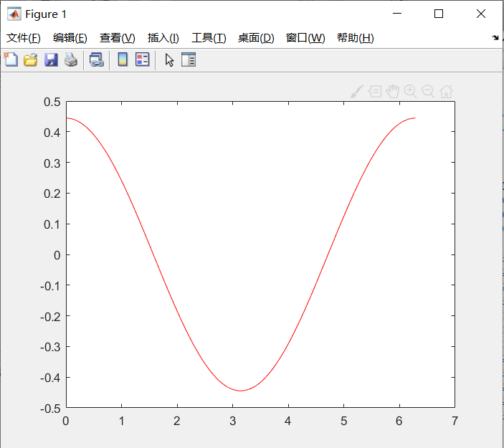Select the Edit Plot arrow tool

(169, 59)
